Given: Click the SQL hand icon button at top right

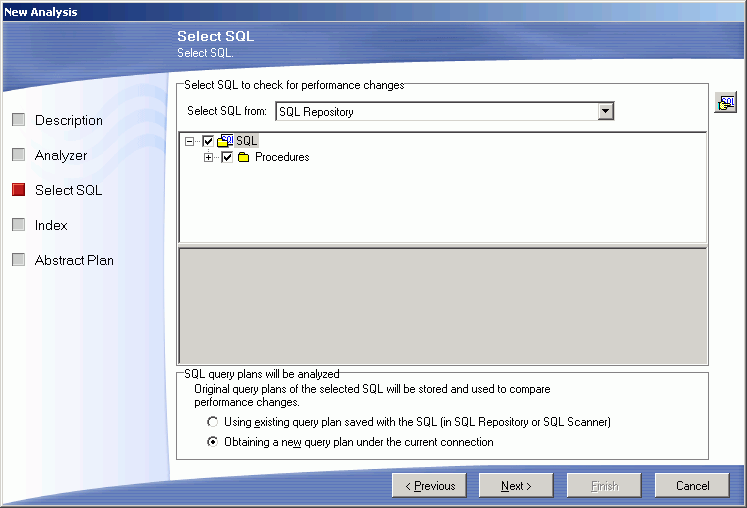Looking at the screenshot, I should click(726, 102).
